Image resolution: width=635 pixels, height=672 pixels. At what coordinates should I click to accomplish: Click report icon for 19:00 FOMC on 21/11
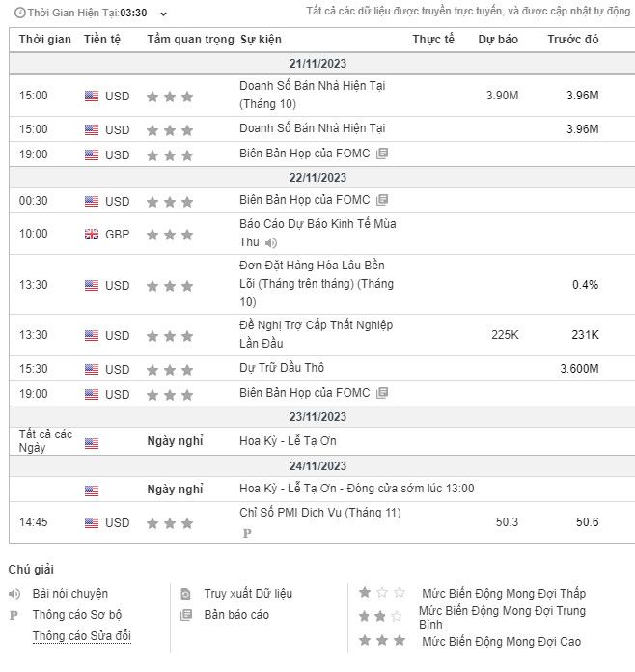tap(382, 154)
